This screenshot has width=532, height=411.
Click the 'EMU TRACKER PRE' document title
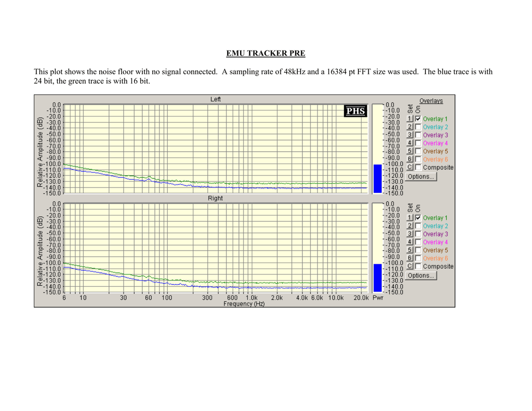[x=265, y=54]
